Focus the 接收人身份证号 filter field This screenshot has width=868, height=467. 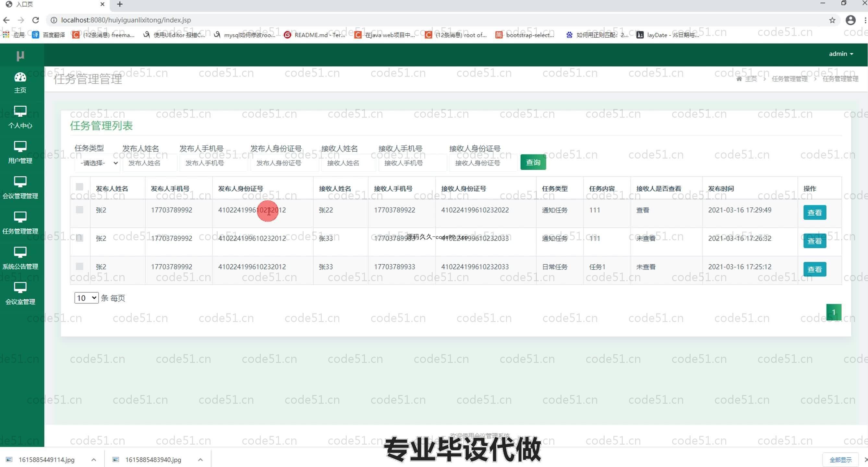[483, 163]
